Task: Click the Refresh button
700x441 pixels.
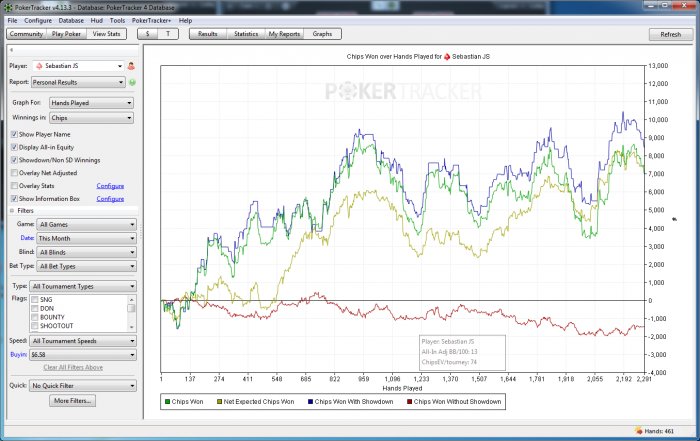Action: click(x=670, y=34)
